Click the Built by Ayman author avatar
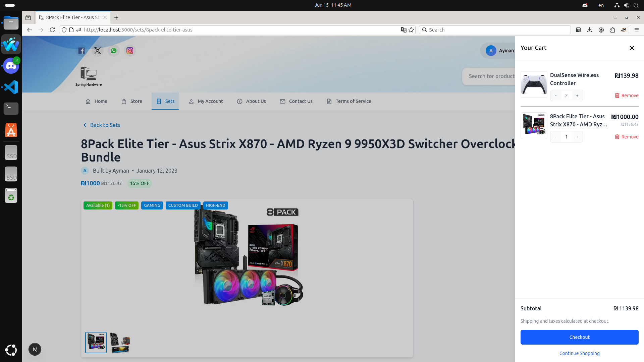This screenshot has height=362, width=644. (85, 171)
